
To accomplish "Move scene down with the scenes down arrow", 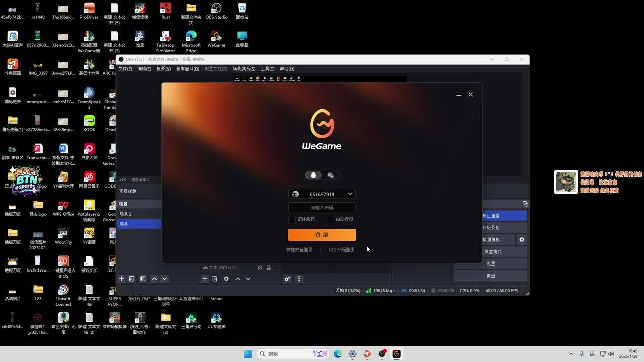I will (x=164, y=279).
